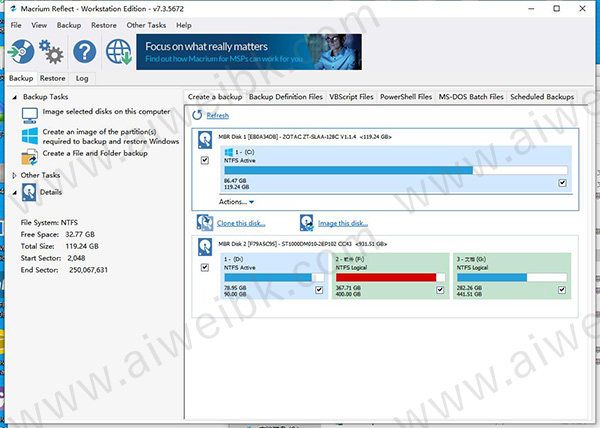Image resolution: width=600 pixels, height=428 pixels.
Task: Click the Image this disk icon
Action: point(307,223)
